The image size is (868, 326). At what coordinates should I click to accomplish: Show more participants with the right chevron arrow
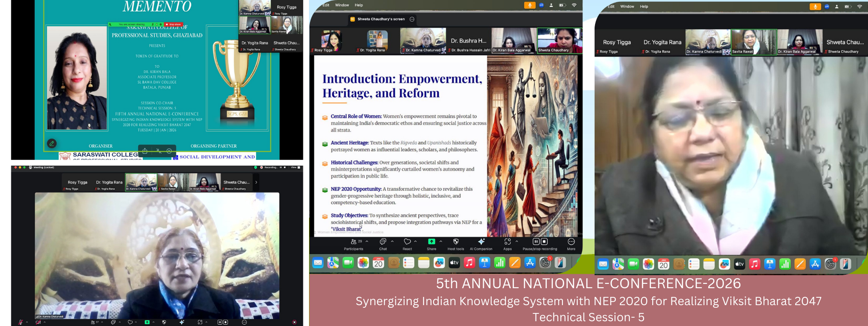pos(256,183)
